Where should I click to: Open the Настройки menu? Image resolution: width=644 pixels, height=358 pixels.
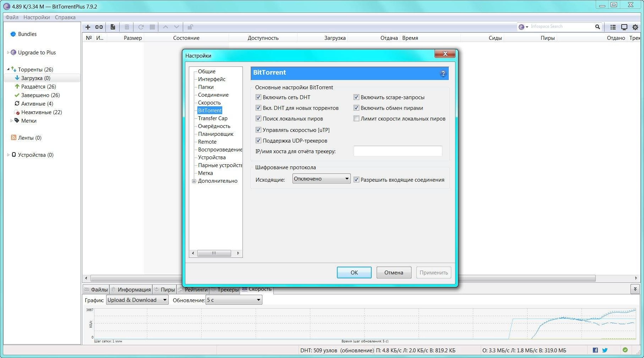[x=37, y=17]
